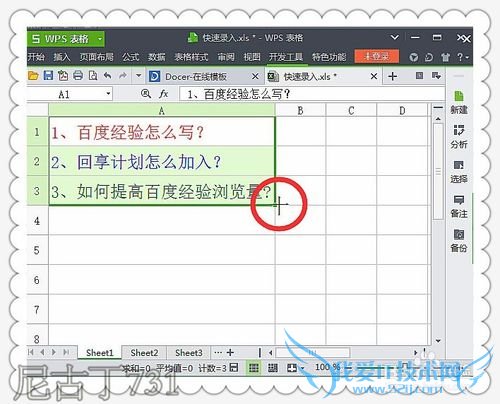Open the 数据 ribbon tab
Screen dimensions: 500x404
pyautogui.click(x=157, y=57)
